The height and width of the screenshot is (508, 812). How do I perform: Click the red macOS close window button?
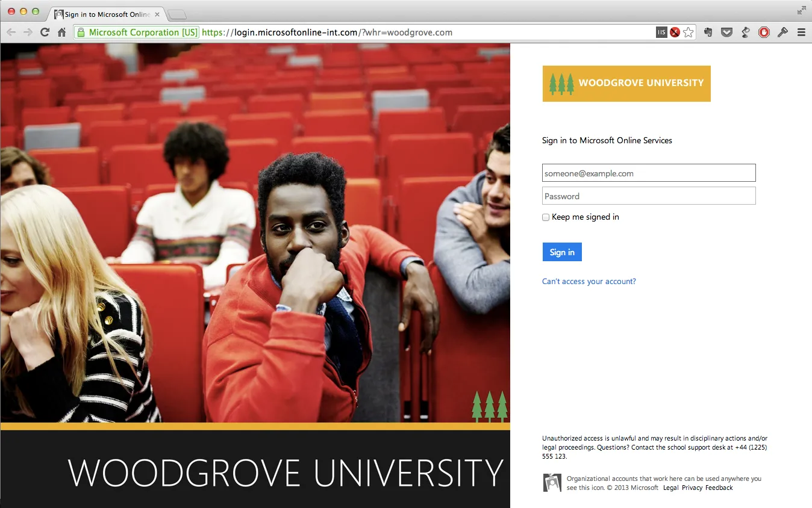11,11
